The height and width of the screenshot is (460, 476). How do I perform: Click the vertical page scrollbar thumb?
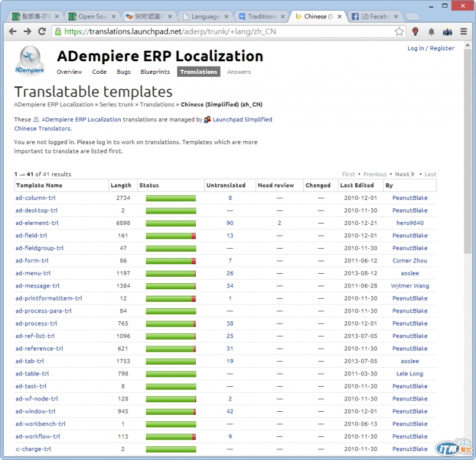click(468, 152)
